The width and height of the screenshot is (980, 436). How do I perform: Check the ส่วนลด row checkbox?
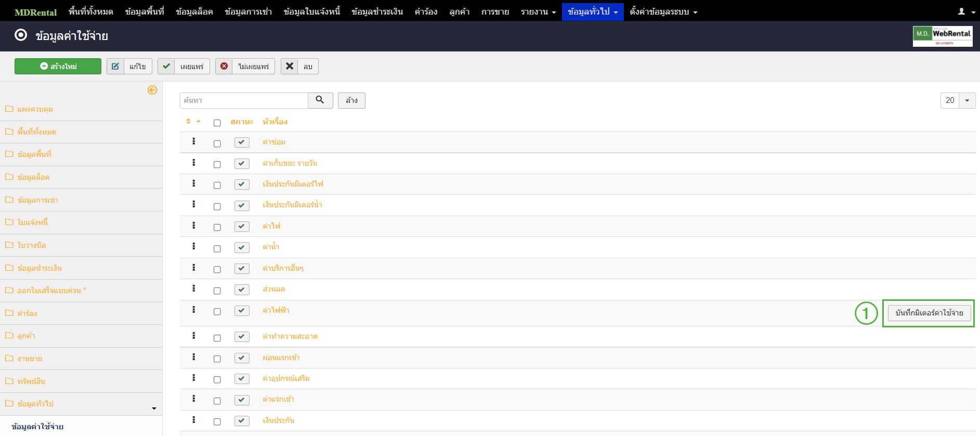pos(217,291)
